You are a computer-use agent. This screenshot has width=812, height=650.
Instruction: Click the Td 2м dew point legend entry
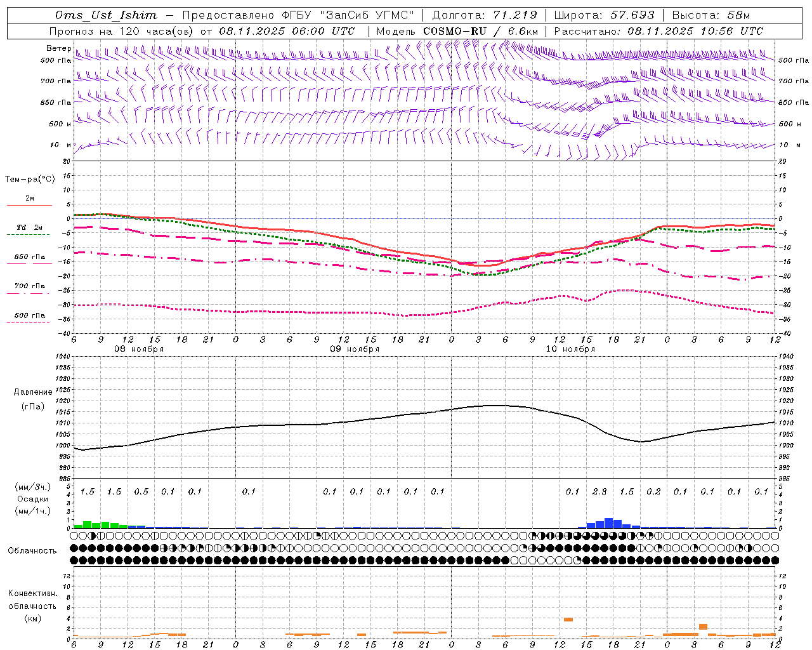pos(30,227)
